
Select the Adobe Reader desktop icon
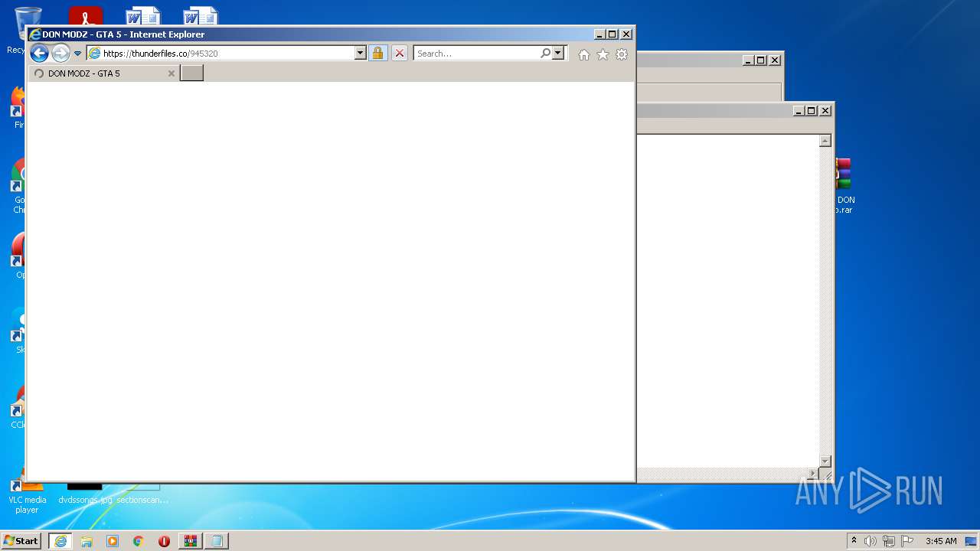point(85,15)
